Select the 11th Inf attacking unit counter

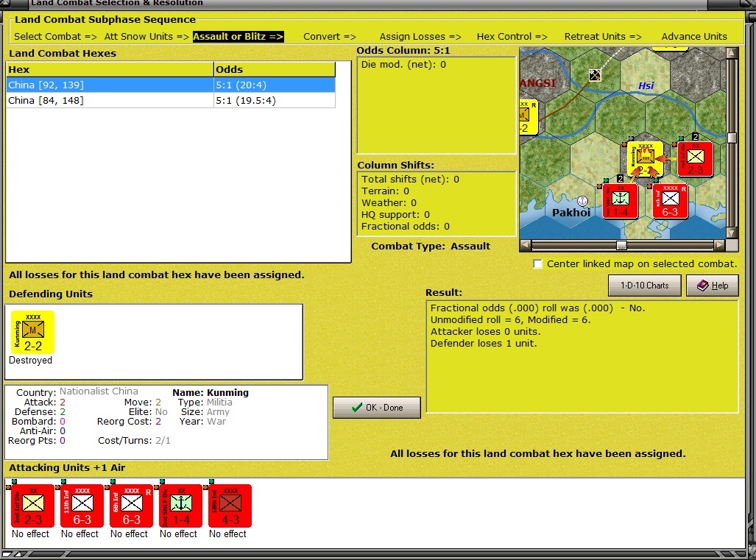tap(82, 506)
